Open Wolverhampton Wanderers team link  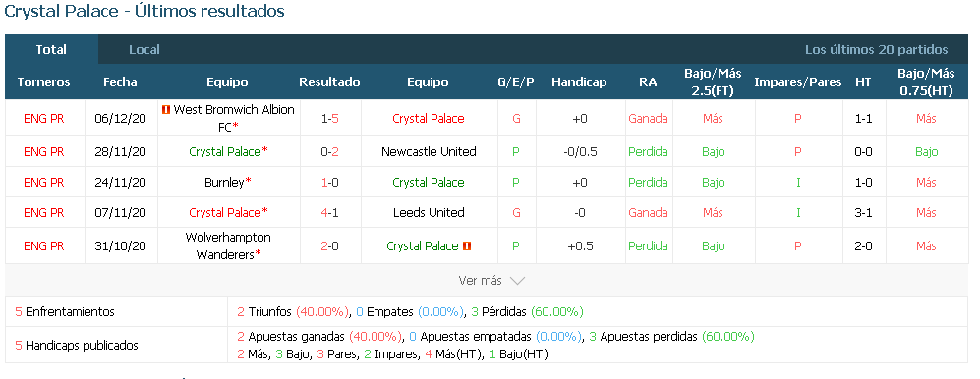pyautogui.click(x=227, y=246)
